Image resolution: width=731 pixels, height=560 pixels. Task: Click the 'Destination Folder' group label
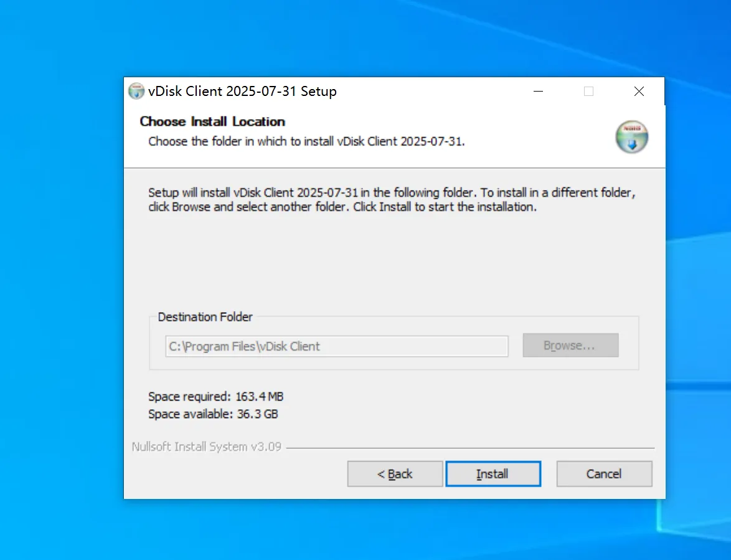pyautogui.click(x=205, y=317)
